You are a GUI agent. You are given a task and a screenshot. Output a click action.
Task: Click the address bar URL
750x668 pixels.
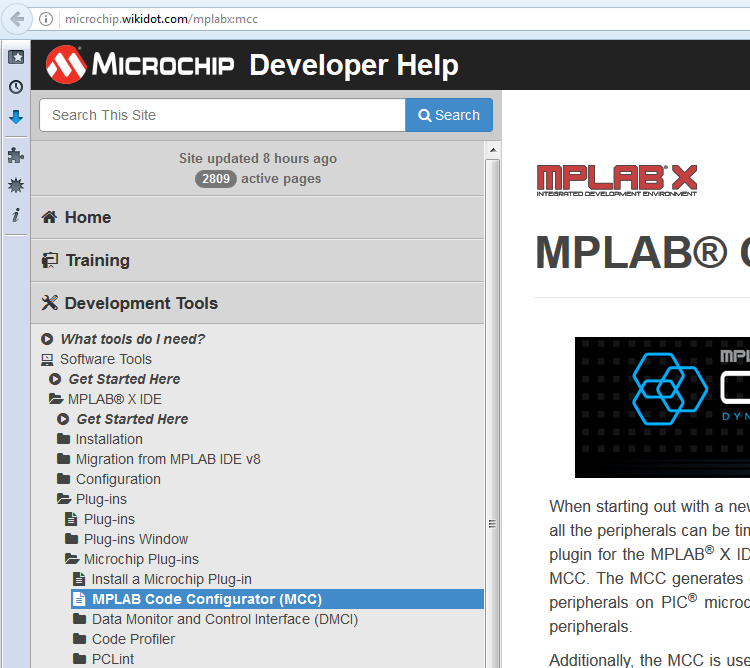tap(162, 19)
